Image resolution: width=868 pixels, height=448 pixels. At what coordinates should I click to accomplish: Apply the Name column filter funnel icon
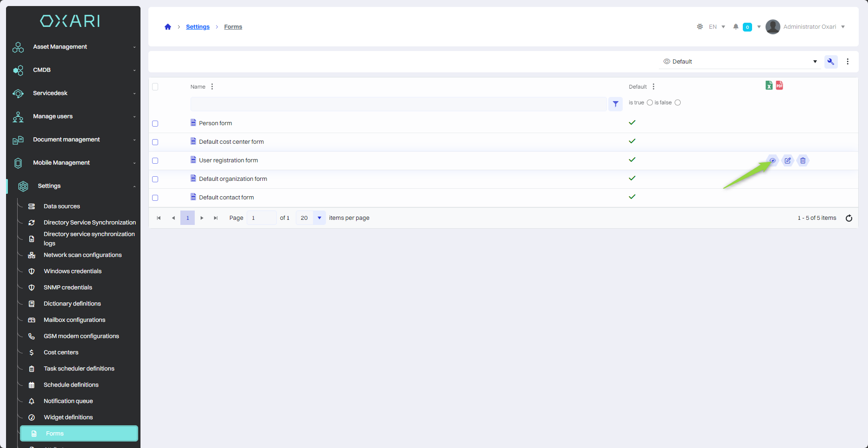tap(615, 104)
